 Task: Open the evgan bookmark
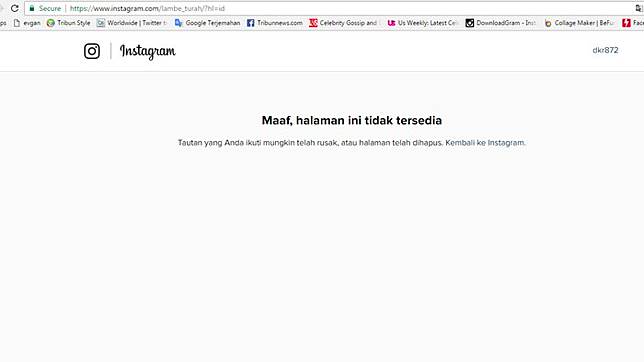pos(28,23)
